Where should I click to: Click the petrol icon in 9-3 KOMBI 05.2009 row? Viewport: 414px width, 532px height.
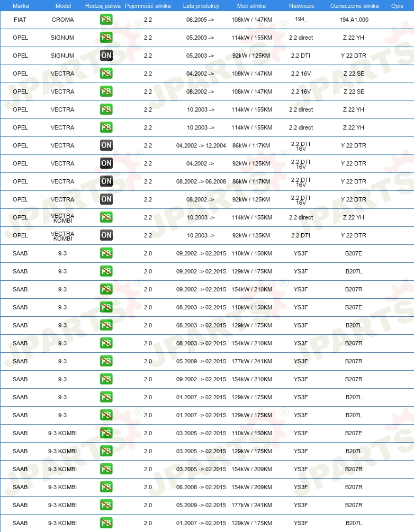106,505
